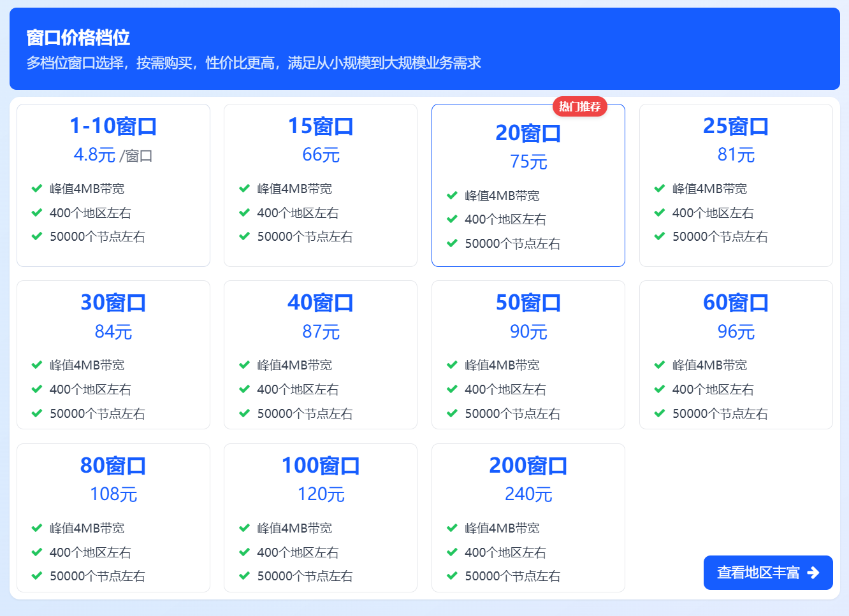Select the 20窗口 pricing card title
The width and height of the screenshot is (849, 616).
click(x=528, y=133)
